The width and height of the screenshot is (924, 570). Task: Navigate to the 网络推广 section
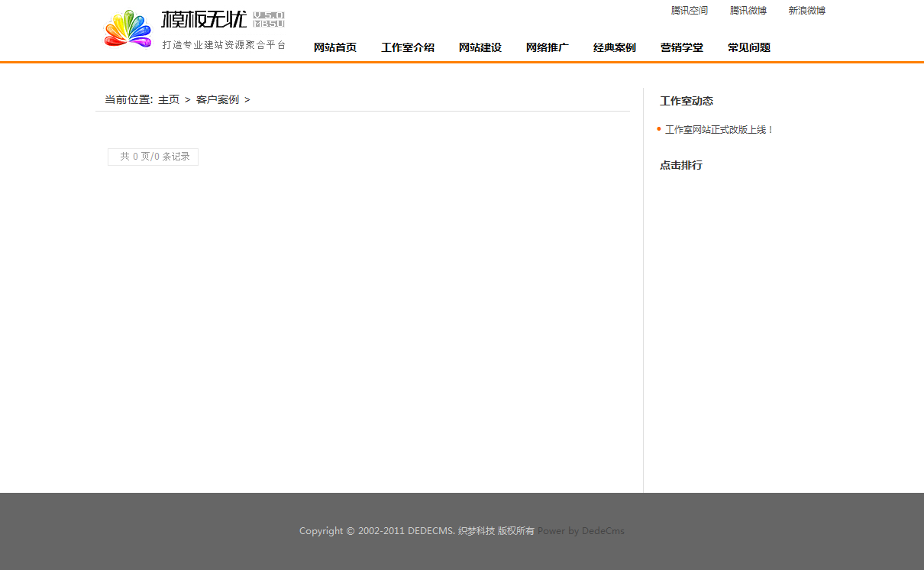(x=547, y=47)
